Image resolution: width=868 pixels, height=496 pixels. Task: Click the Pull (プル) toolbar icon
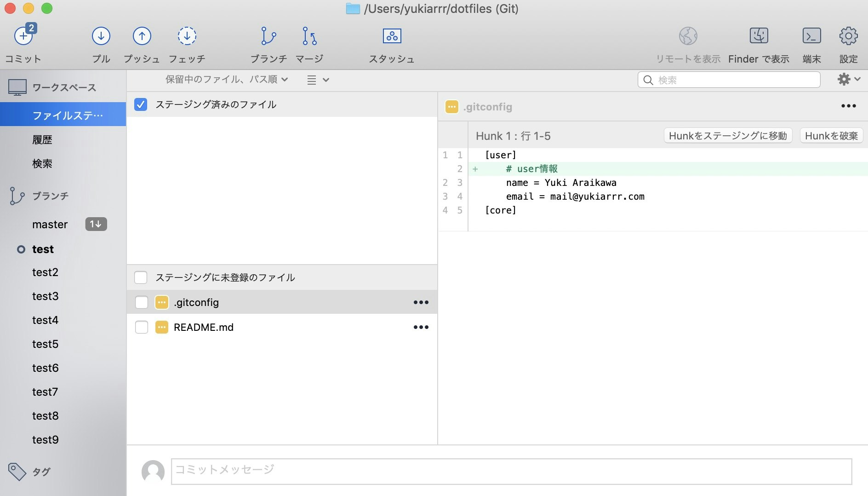[101, 36]
